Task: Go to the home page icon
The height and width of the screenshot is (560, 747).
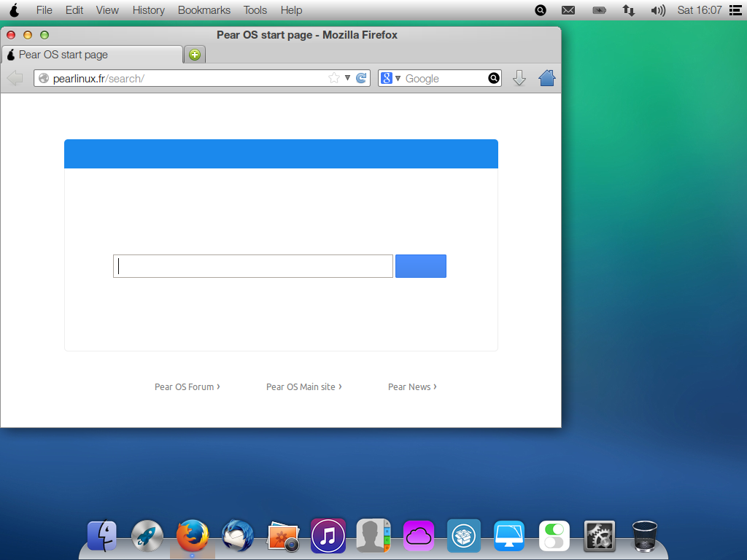Action: [547, 78]
